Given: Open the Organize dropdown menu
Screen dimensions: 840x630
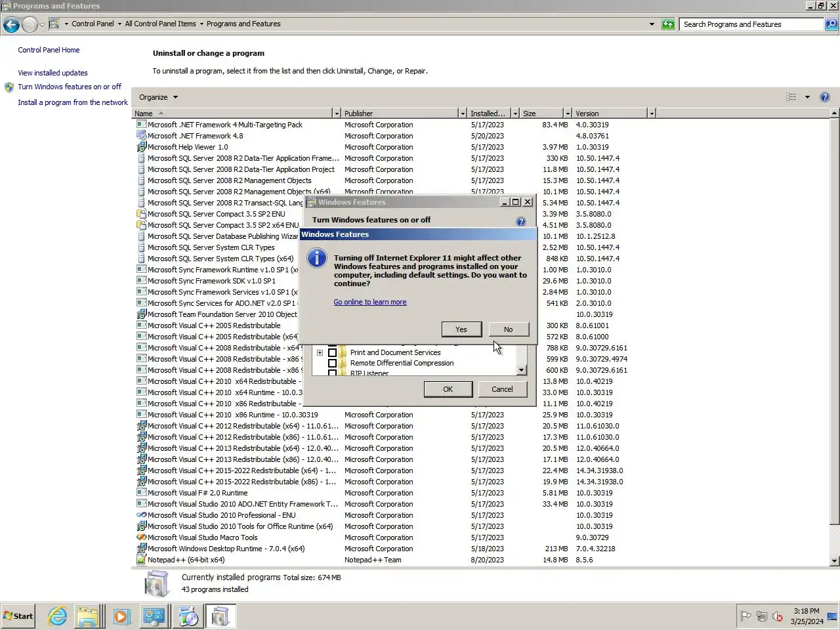Looking at the screenshot, I should click(x=158, y=97).
